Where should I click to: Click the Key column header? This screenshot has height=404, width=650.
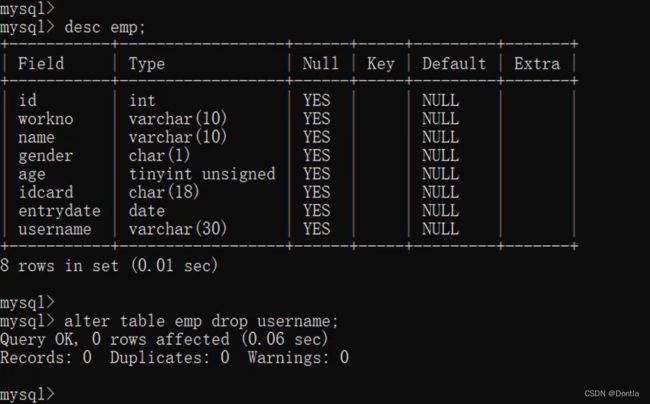381,64
